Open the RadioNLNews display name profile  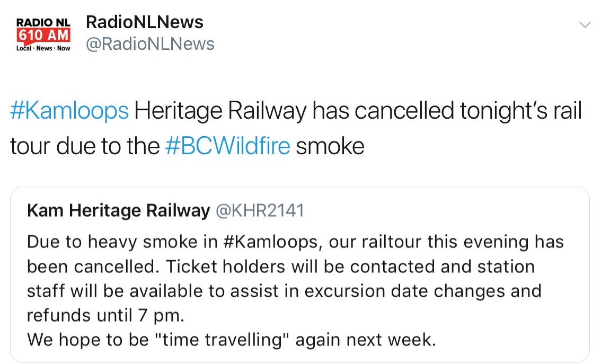point(144,22)
